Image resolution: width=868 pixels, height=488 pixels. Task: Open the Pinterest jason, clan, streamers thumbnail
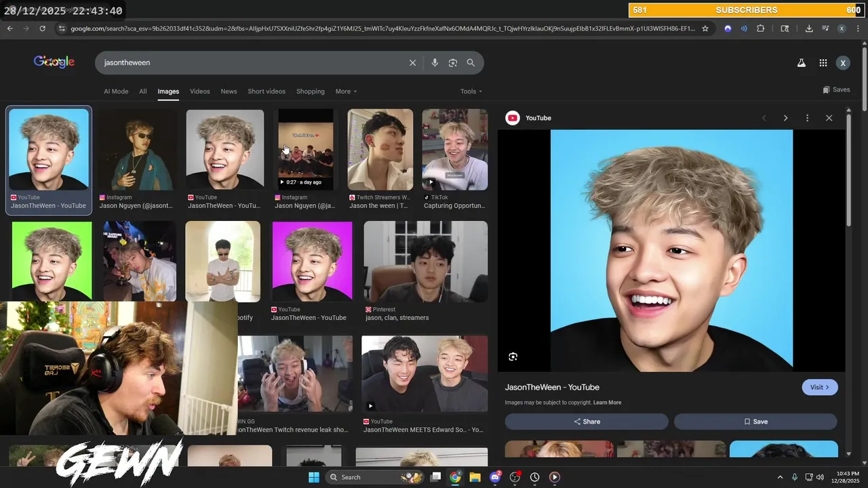425,261
